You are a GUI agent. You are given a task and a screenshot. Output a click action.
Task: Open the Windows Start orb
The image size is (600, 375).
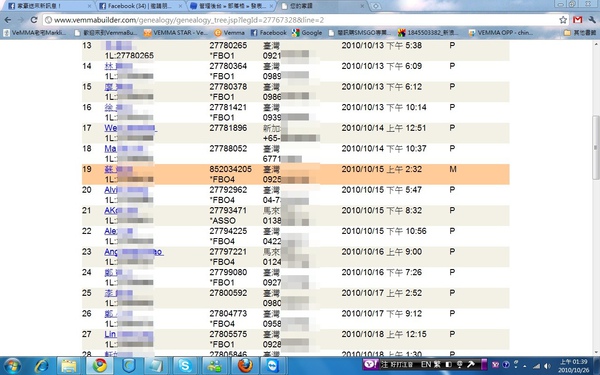[13, 366]
